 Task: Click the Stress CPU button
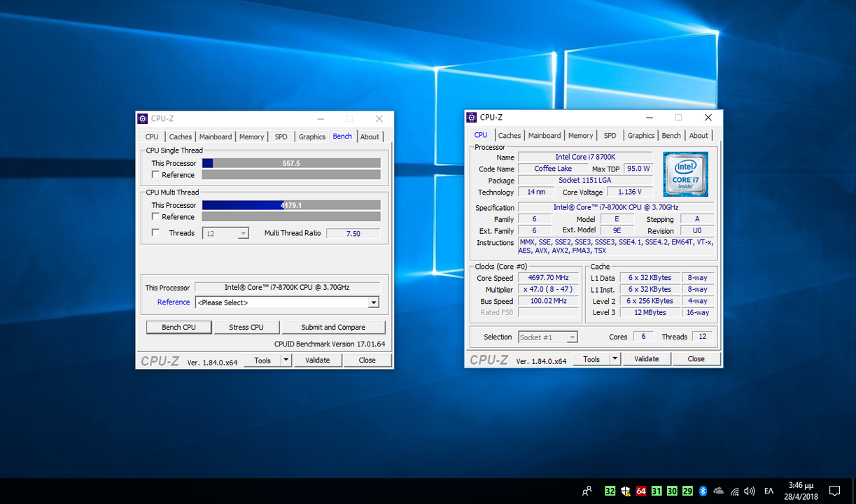[x=246, y=328]
